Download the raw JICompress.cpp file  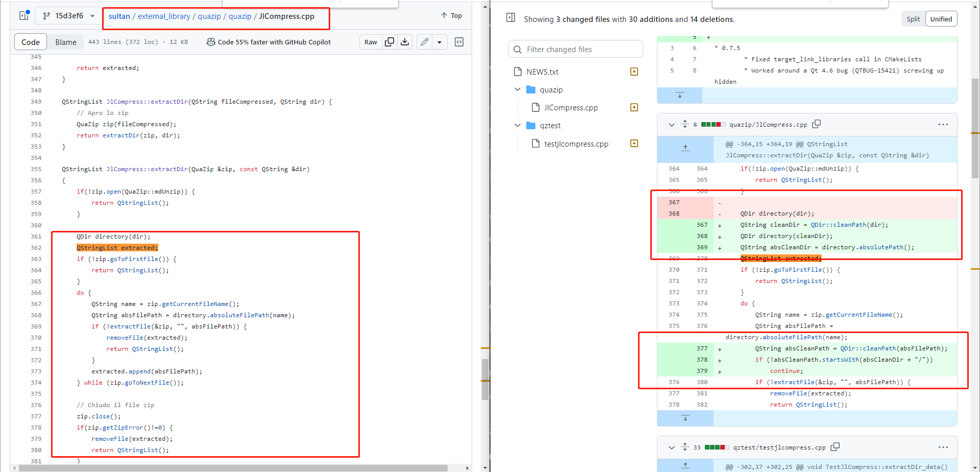pos(405,42)
